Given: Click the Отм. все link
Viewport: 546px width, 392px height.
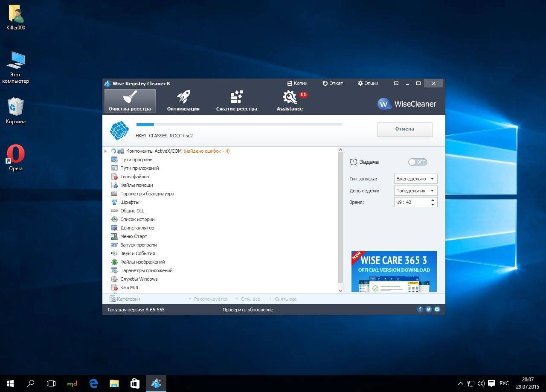Looking at the screenshot, I should tap(250, 299).
